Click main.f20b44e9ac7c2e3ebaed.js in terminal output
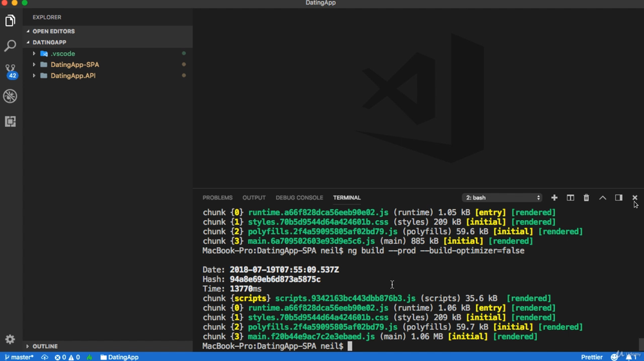 (311, 337)
